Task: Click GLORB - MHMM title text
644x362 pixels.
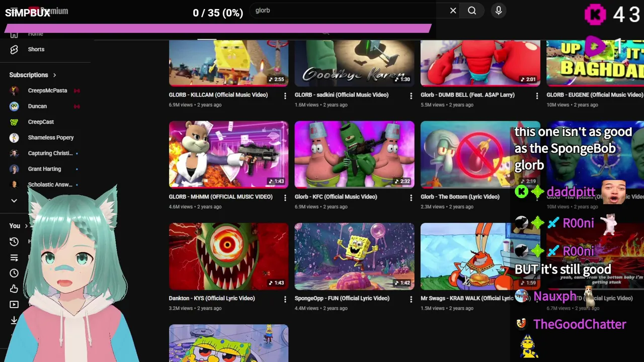Action: [x=220, y=197]
